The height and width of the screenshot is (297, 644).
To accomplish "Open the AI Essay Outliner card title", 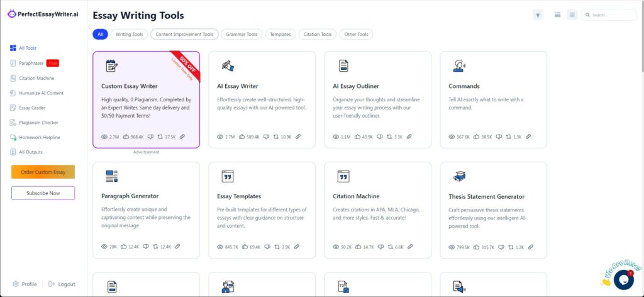I will pos(356,86).
